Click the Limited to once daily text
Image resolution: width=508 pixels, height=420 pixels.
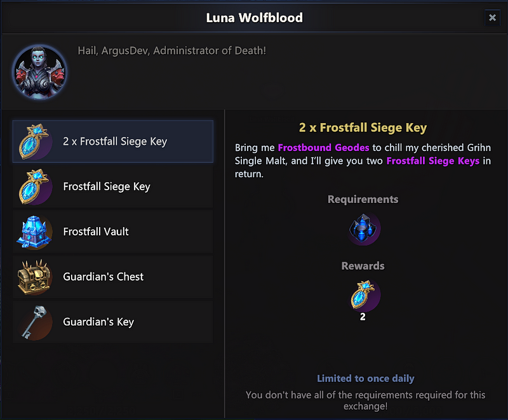pos(365,377)
